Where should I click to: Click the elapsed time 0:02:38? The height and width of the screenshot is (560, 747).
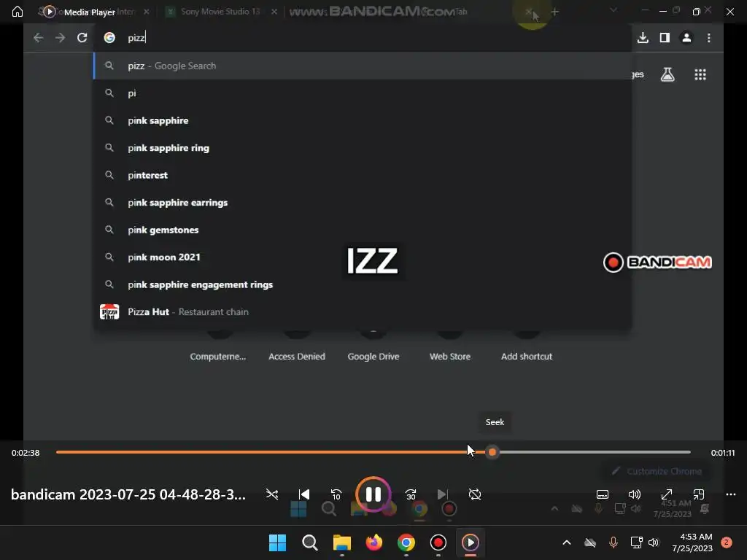click(x=26, y=453)
